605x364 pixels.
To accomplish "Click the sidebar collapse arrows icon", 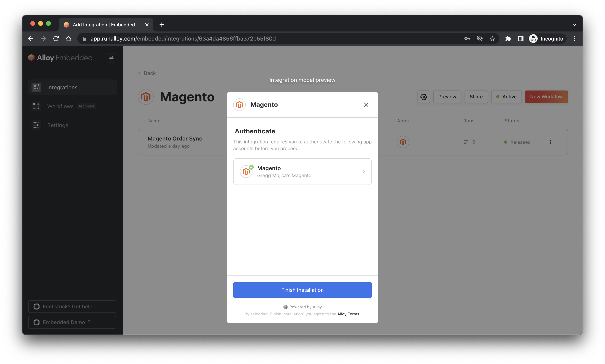I will click(111, 58).
